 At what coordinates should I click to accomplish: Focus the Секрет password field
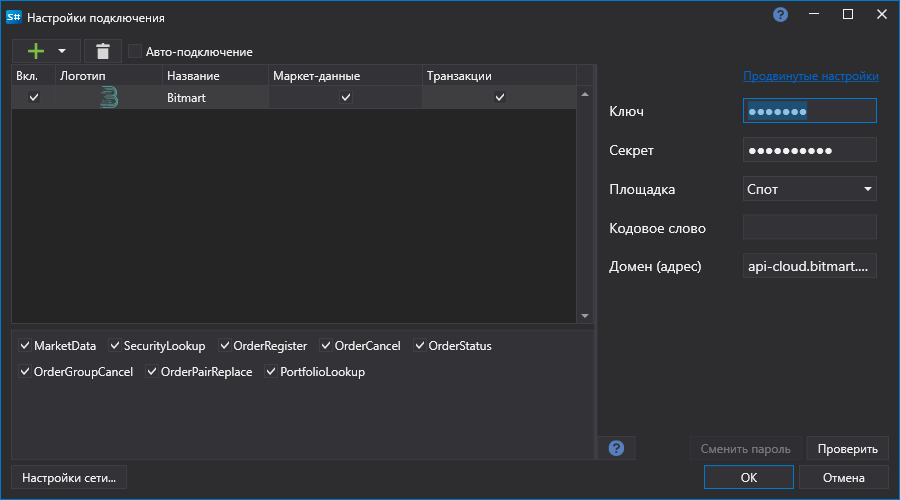point(809,150)
